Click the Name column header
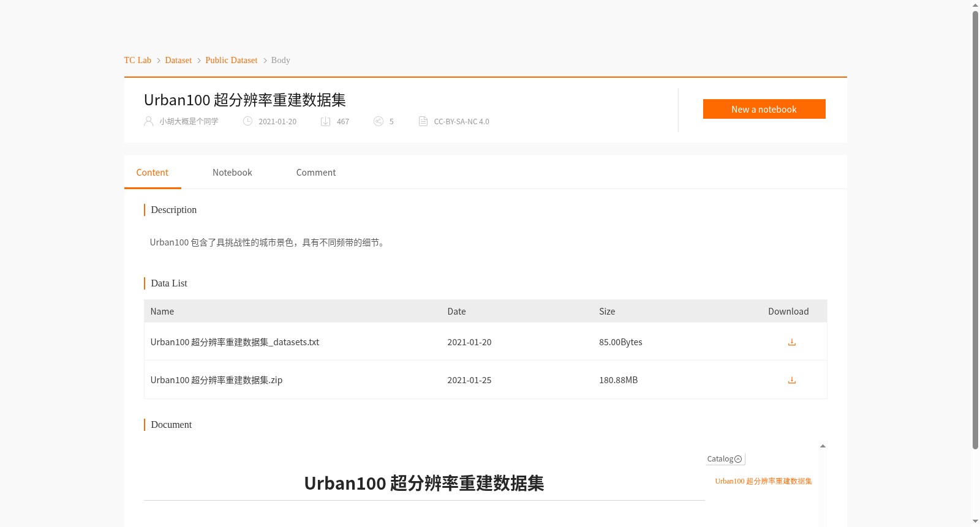980x527 pixels. (x=162, y=312)
